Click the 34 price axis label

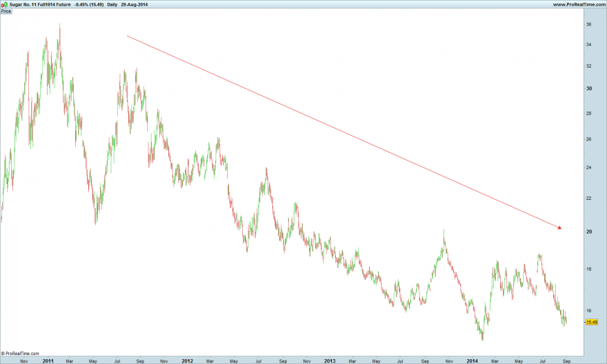click(x=589, y=45)
